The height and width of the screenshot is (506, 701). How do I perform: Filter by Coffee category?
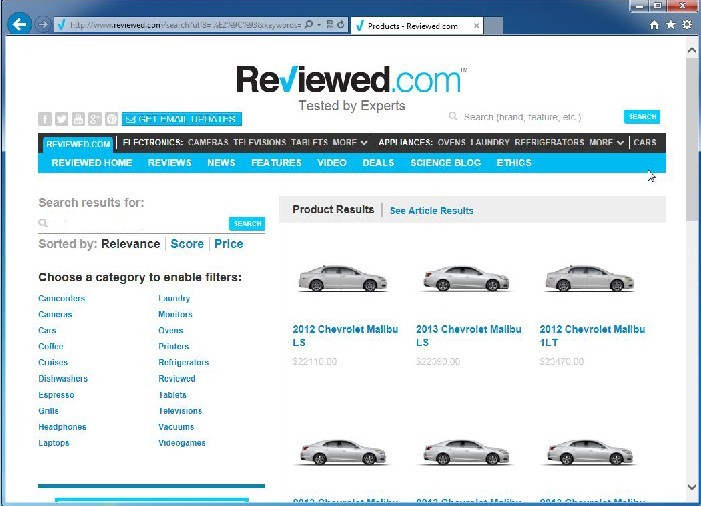coord(51,346)
